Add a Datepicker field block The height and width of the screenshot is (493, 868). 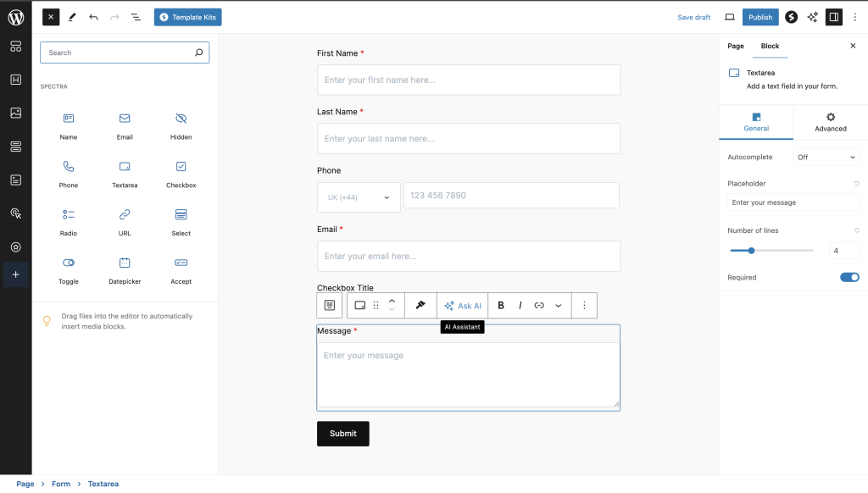click(124, 271)
